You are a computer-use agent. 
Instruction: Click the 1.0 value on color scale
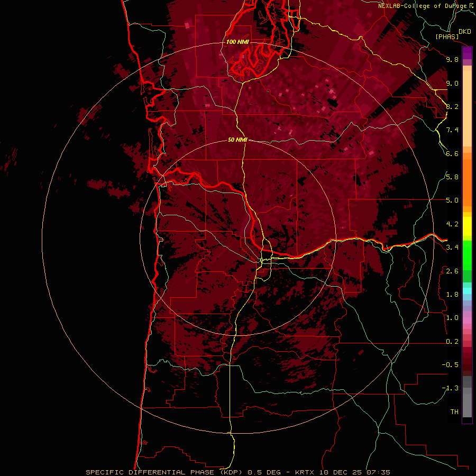tap(452, 318)
